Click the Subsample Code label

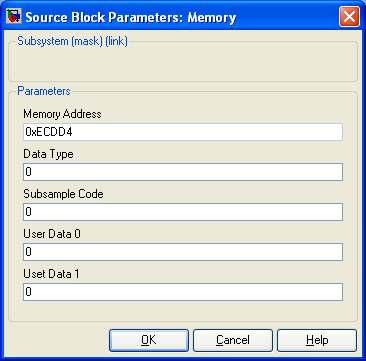pyautogui.click(x=63, y=194)
